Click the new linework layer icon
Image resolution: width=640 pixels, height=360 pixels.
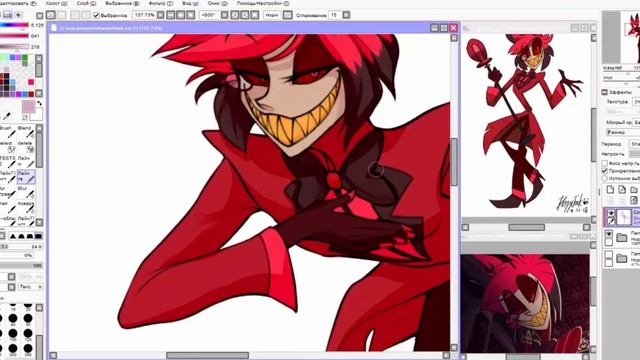[x=622, y=190]
